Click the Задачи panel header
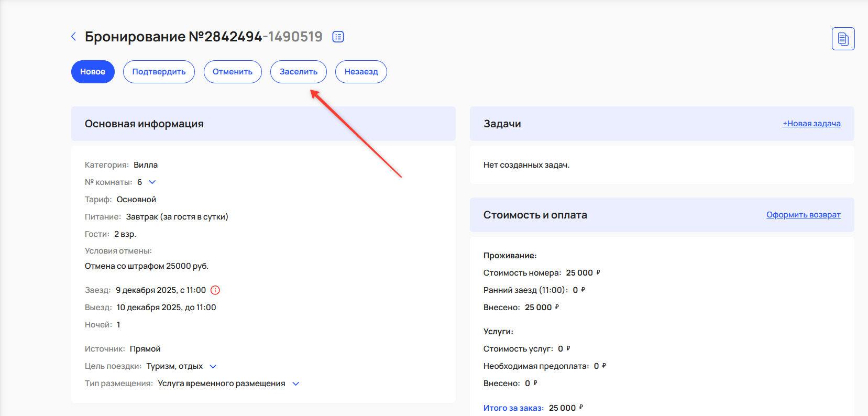This screenshot has height=416, width=868. pyautogui.click(x=502, y=124)
